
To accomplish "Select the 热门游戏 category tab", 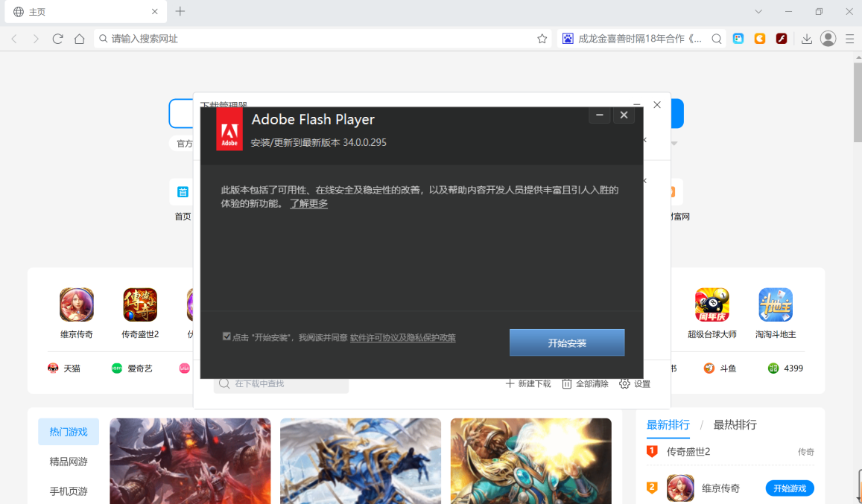I will [68, 432].
